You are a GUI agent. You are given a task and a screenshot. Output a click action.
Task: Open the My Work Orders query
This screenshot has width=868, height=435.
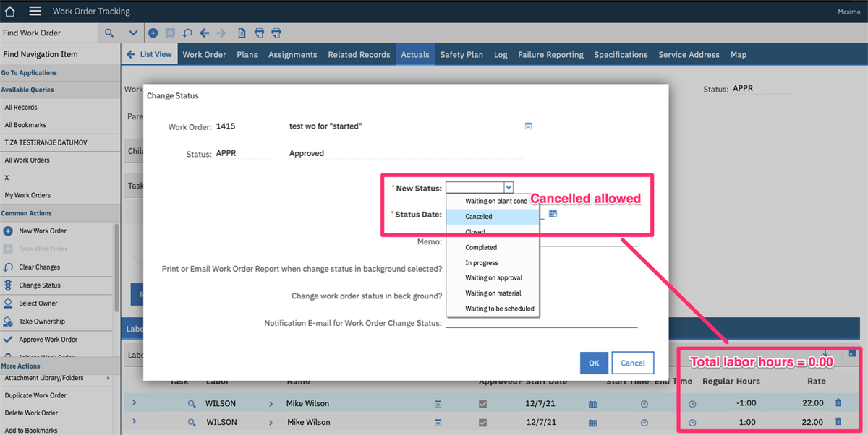[x=27, y=195]
